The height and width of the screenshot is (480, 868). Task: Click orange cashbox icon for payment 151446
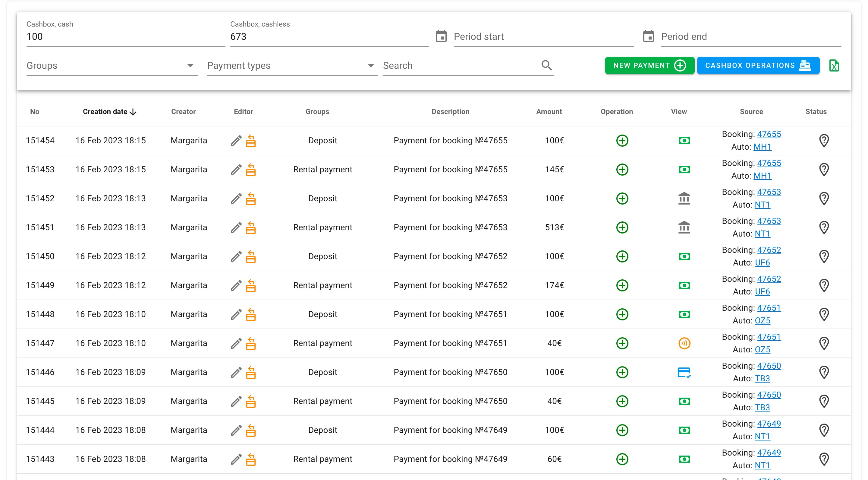pos(251,372)
